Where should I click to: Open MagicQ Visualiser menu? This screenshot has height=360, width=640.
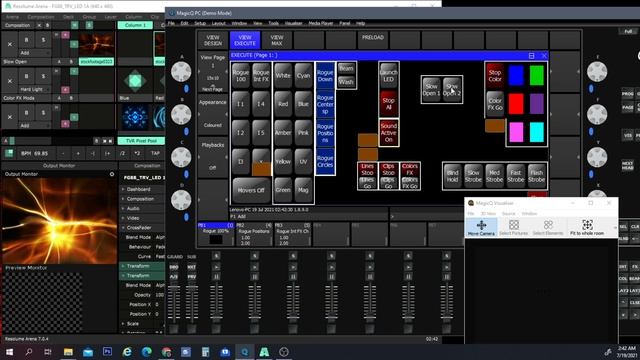(x=293, y=23)
